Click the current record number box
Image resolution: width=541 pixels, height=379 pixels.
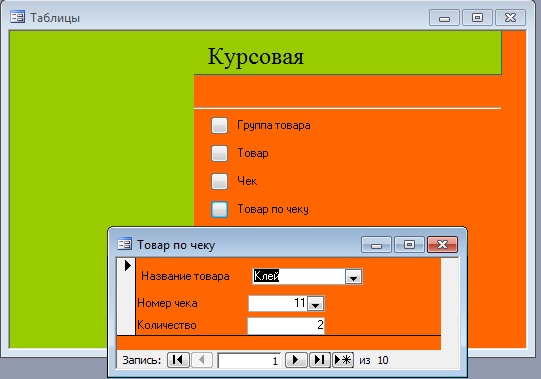tap(249, 361)
